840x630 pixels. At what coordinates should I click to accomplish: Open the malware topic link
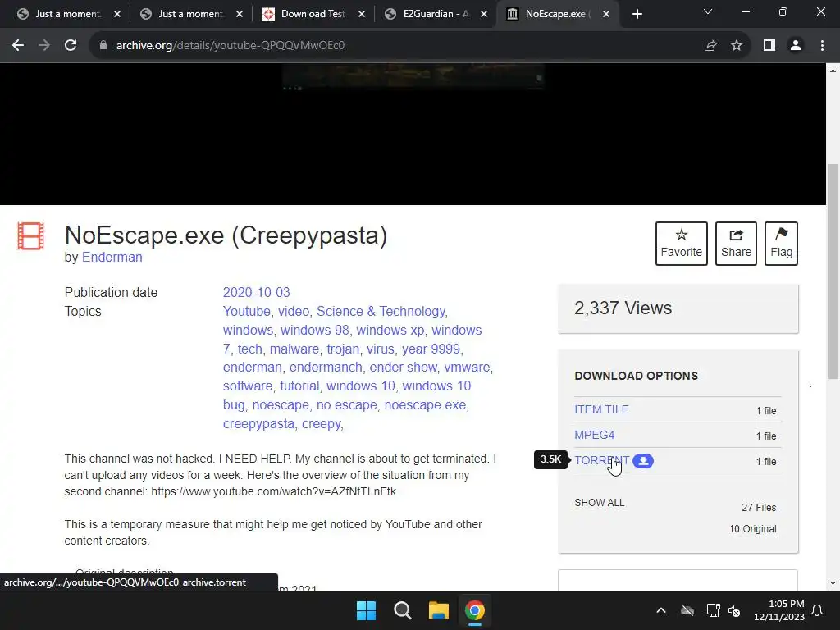tap(294, 349)
